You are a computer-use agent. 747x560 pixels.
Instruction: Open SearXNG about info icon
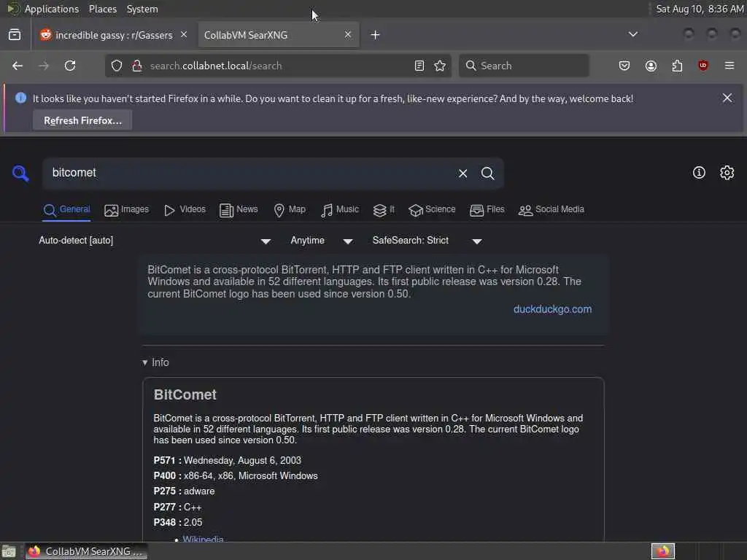(699, 172)
